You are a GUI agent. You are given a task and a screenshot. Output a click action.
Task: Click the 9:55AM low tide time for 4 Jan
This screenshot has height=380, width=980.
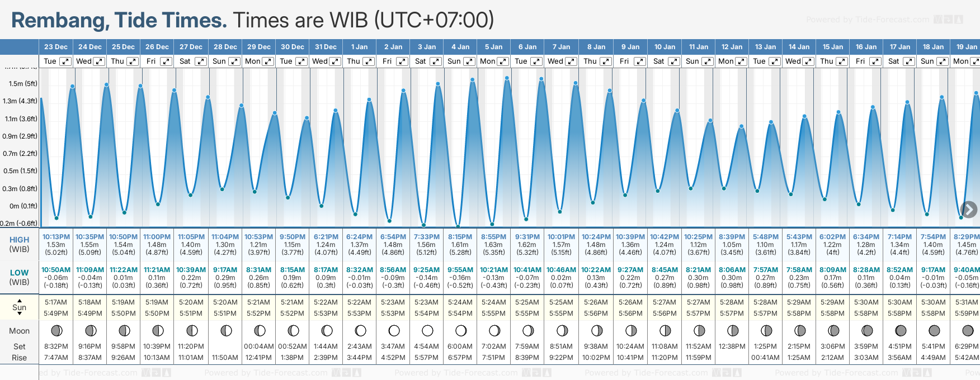460,270
